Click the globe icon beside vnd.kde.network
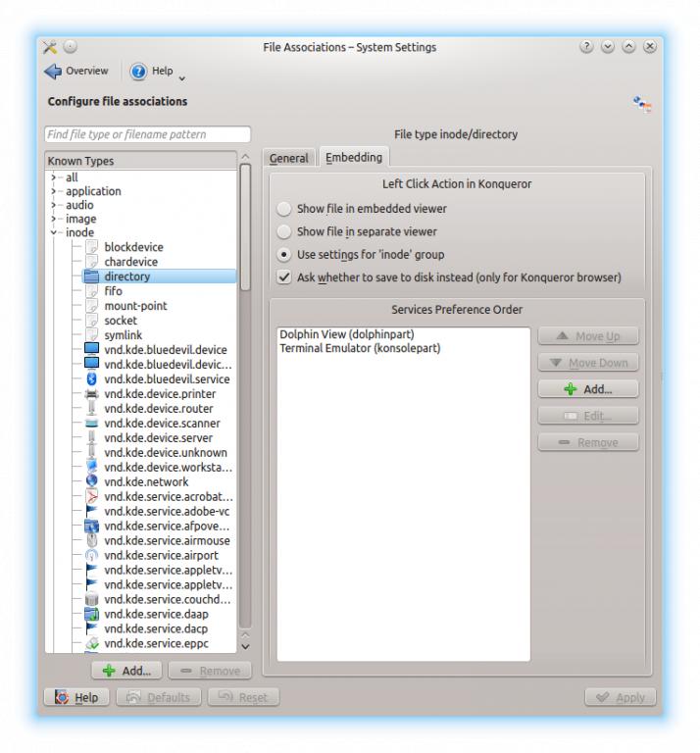 [91, 481]
